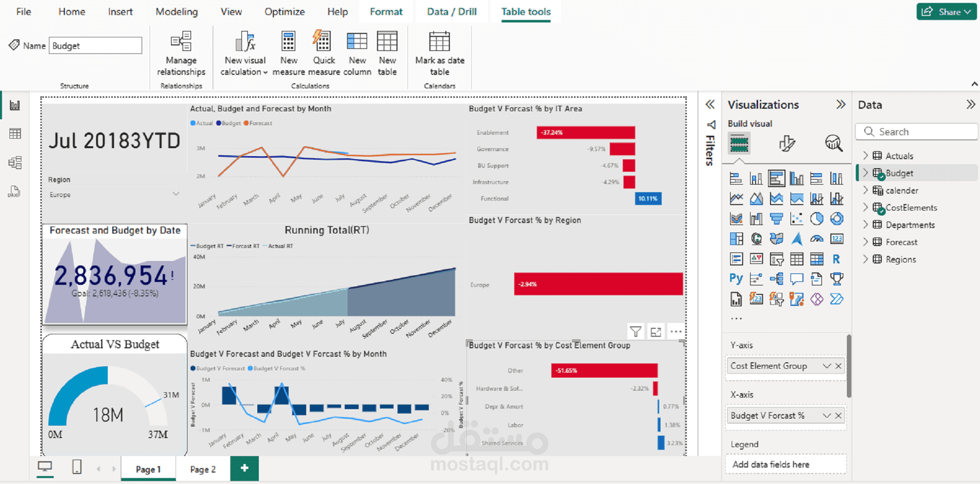
Task: Select the Donut chart visual
Action: tap(837, 218)
